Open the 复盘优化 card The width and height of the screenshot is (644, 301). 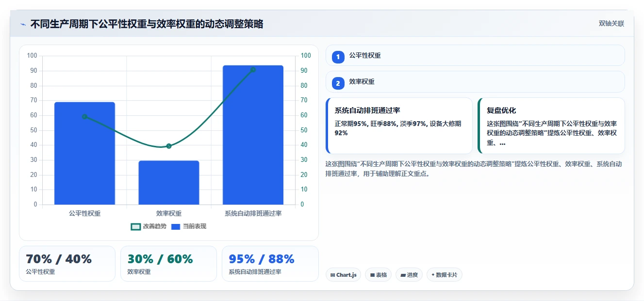(551, 126)
